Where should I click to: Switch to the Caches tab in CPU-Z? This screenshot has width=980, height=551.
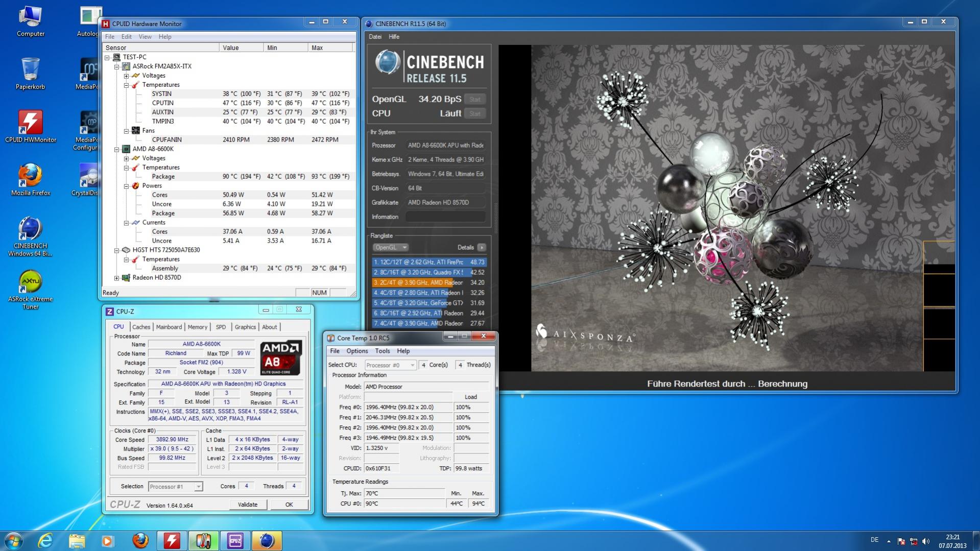(x=141, y=327)
